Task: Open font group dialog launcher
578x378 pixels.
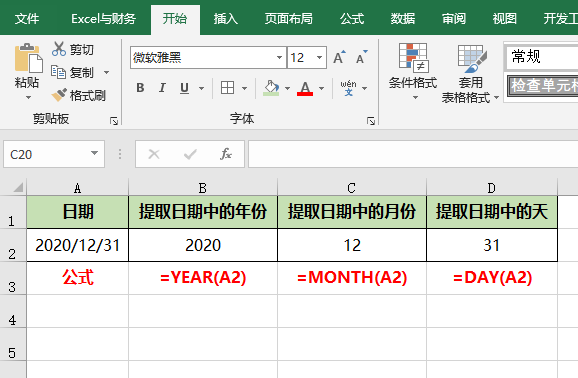Action: pos(371,121)
